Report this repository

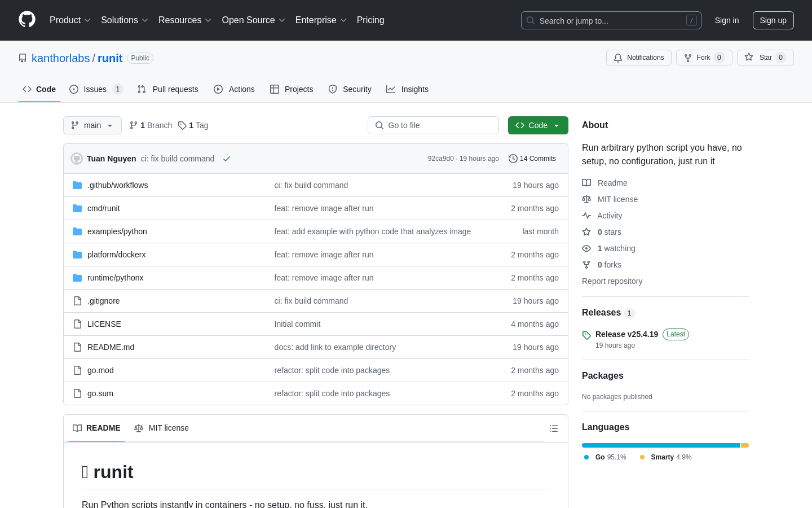coord(612,281)
